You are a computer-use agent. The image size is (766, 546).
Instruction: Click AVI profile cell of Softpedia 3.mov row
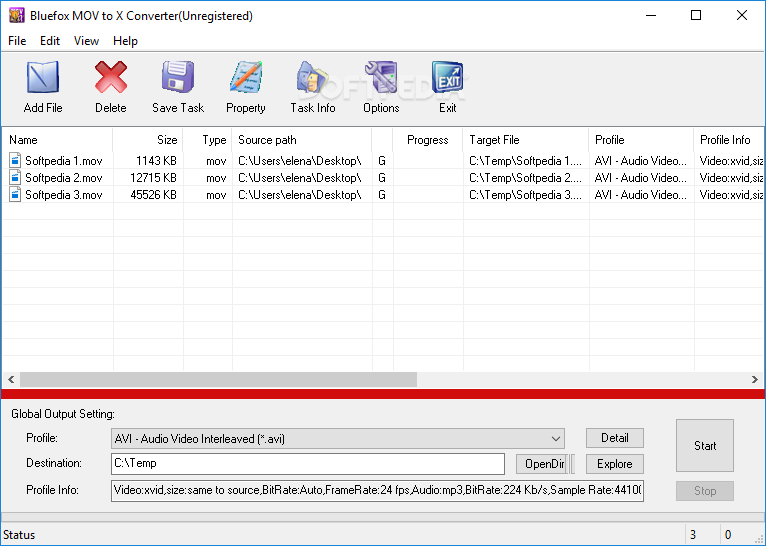(640, 195)
